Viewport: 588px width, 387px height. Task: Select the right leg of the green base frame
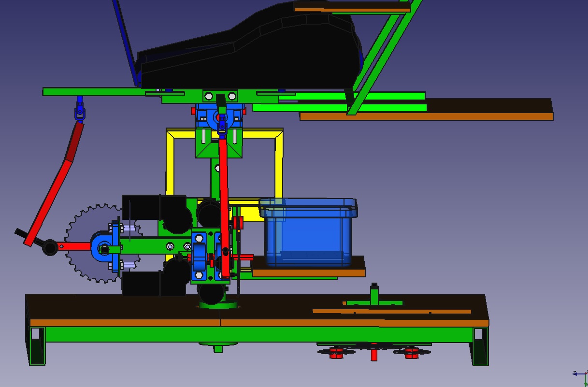coord(481,346)
